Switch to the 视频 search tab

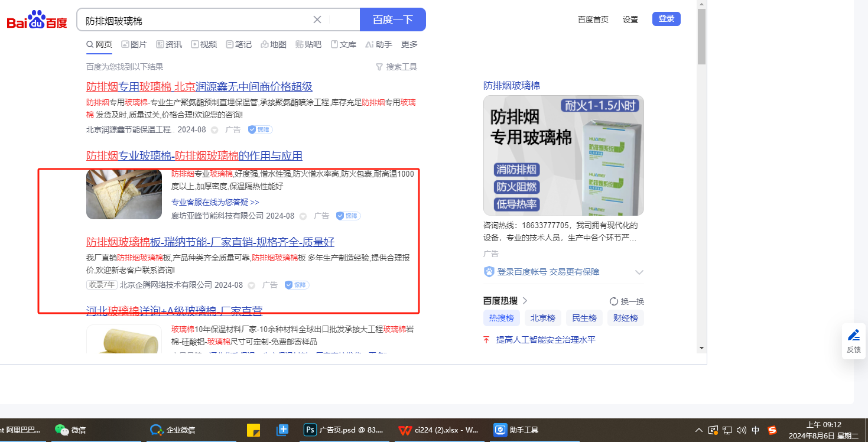pyautogui.click(x=204, y=44)
